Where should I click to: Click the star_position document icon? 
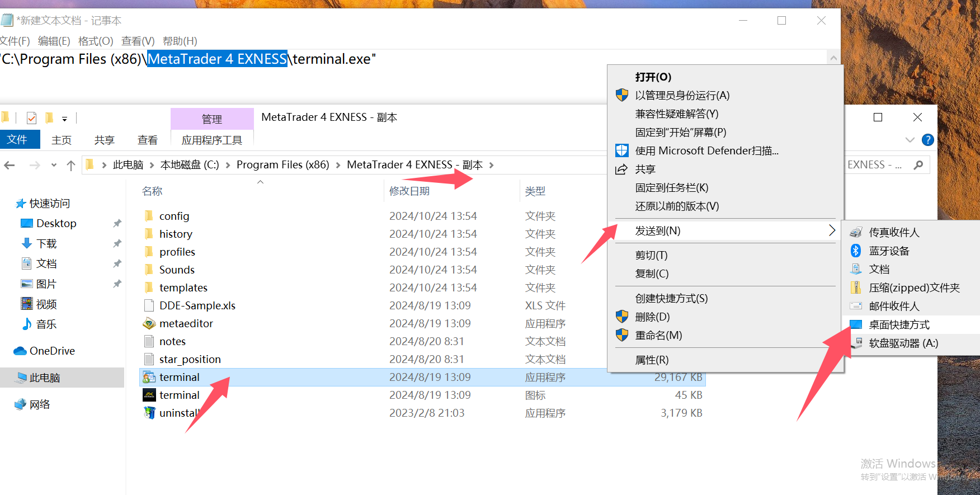pos(149,359)
